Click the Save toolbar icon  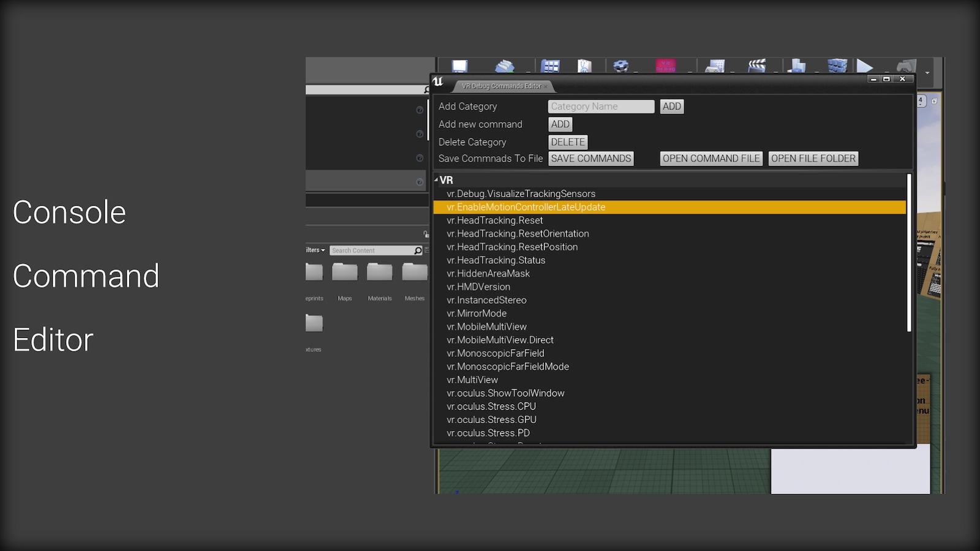pos(459,66)
